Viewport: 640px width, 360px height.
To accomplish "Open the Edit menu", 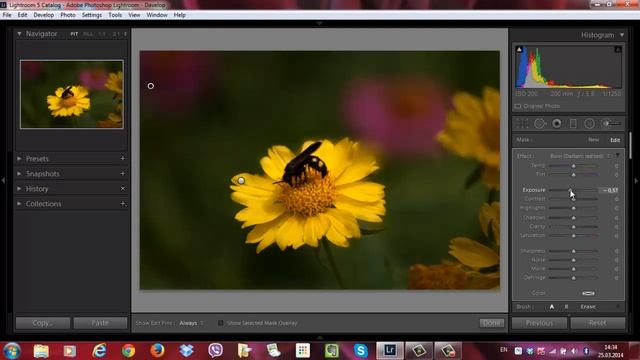I will [22, 15].
